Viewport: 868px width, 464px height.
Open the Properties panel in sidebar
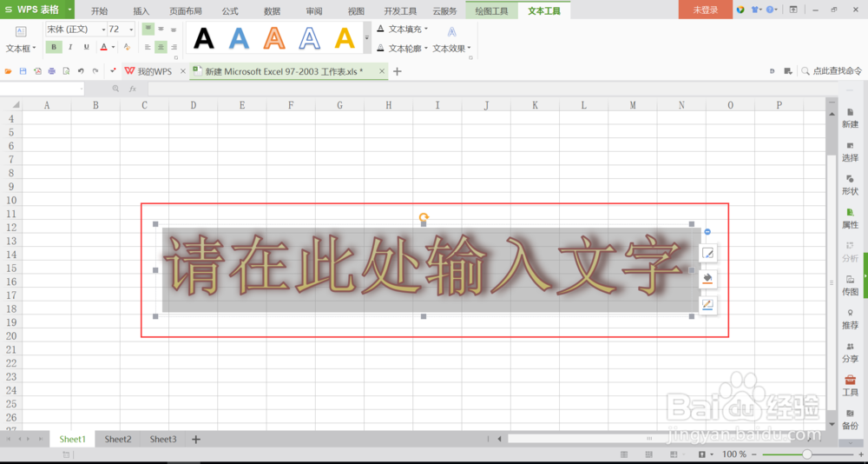click(851, 219)
